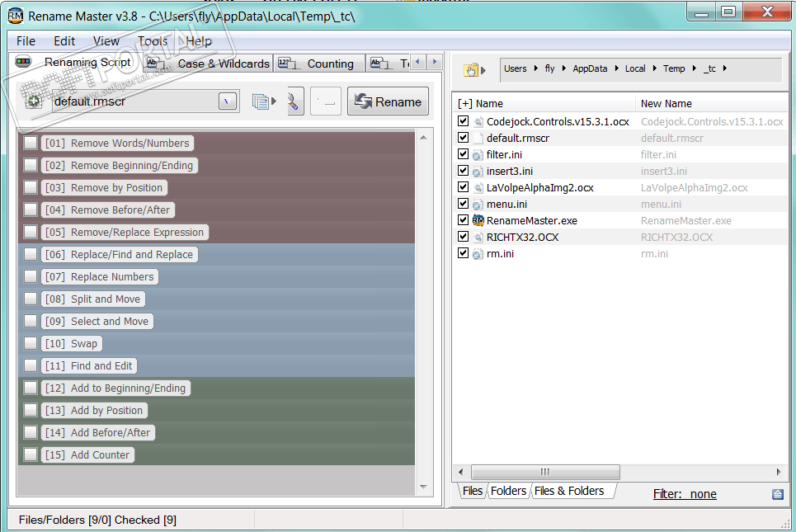Click the insert3.ini file icon
This screenshot has width=796, height=532.
[x=478, y=172]
